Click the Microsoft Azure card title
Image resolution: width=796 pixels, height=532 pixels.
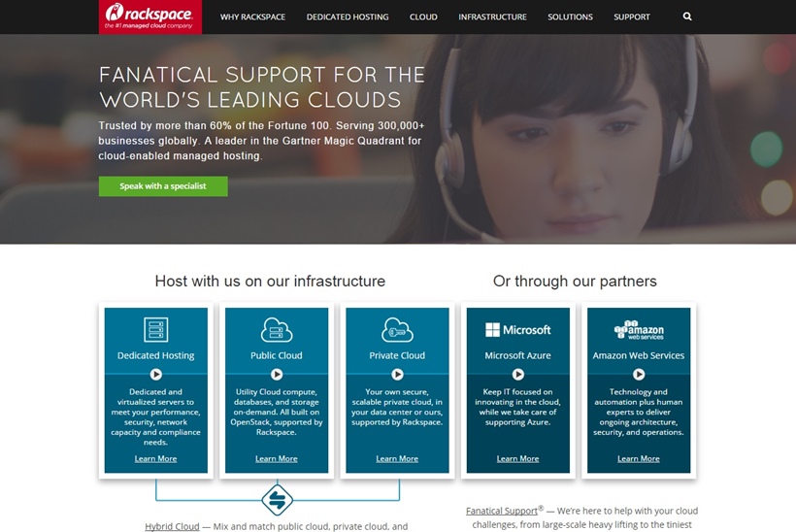pos(517,355)
